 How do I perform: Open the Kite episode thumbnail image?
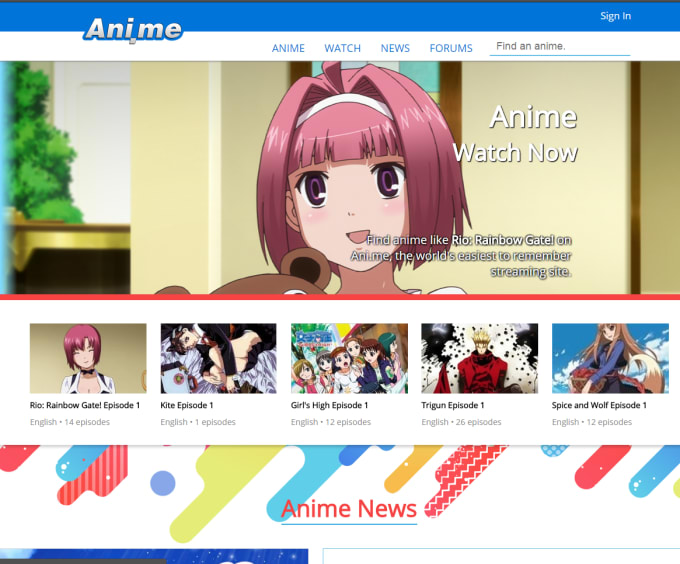tap(219, 358)
